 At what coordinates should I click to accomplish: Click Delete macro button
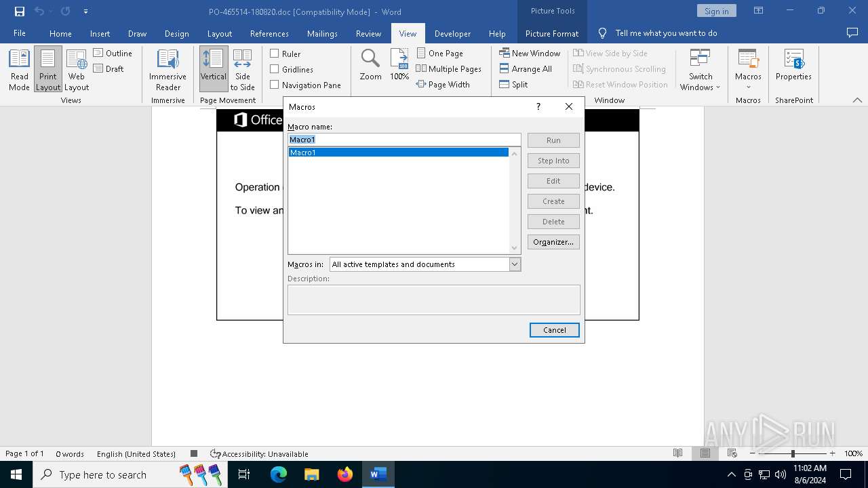[x=553, y=222]
